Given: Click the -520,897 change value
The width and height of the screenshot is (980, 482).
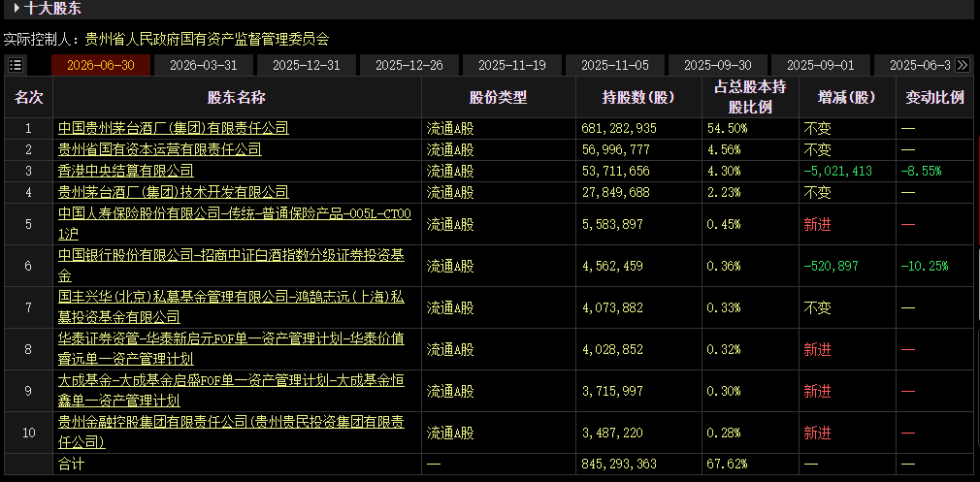Looking at the screenshot, I should coord(832,266).
